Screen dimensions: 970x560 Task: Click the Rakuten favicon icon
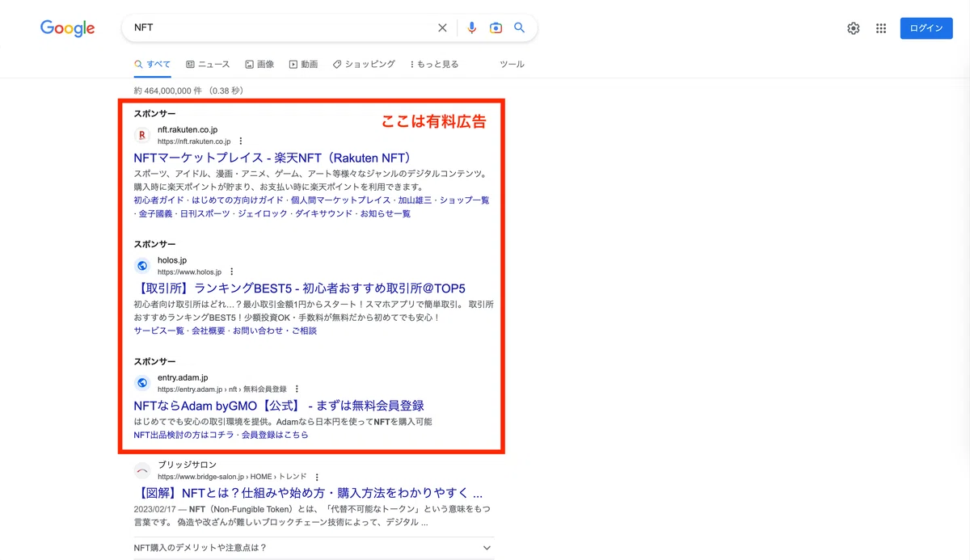click(142, 135)
